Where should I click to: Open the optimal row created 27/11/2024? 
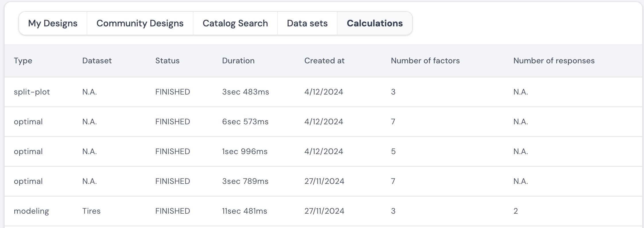pos(323,181)
